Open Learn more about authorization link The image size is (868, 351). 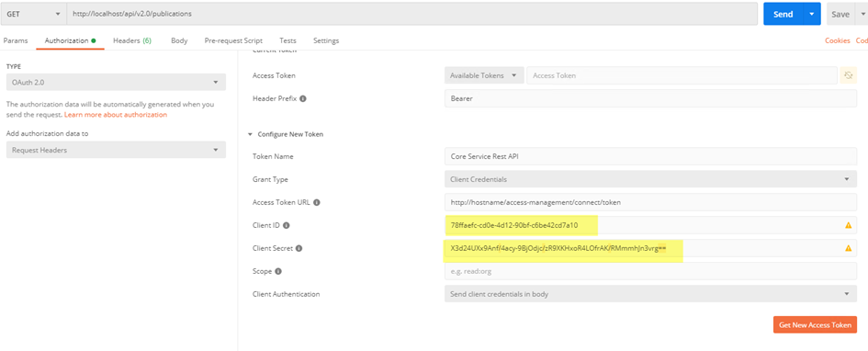point(116,115)
